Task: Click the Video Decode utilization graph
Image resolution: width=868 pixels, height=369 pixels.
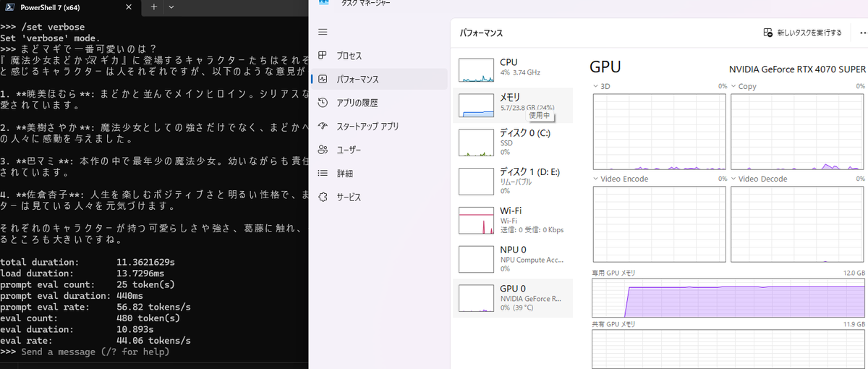Action: click(798, 224)
